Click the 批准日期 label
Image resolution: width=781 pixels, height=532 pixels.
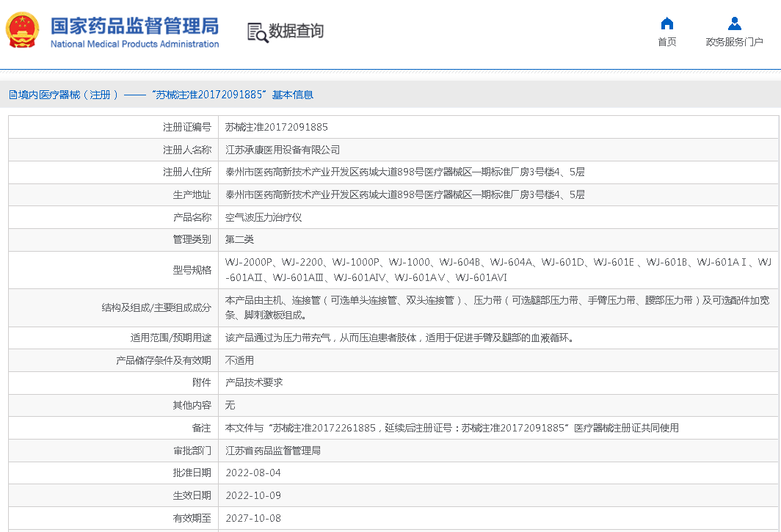pos(192,473)
